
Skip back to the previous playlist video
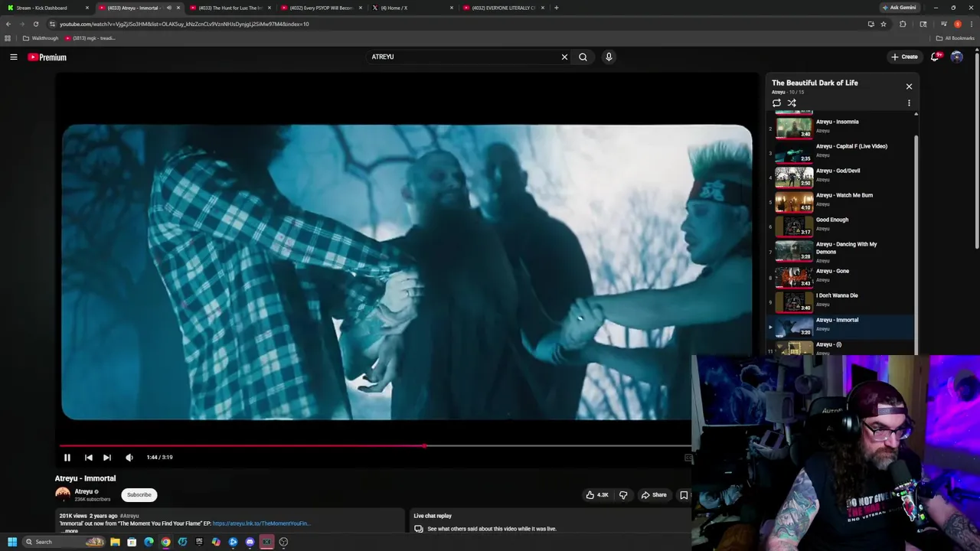coord(88,458)
